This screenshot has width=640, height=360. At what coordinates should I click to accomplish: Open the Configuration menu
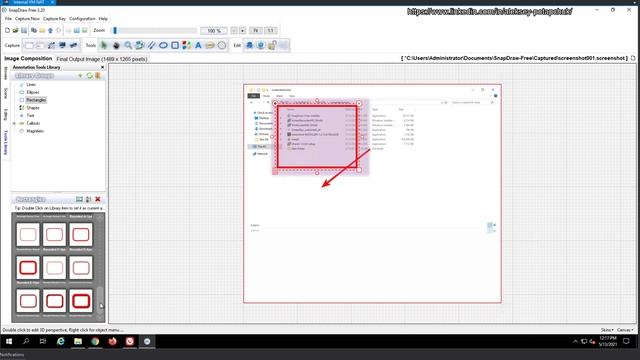pos(82,19)
